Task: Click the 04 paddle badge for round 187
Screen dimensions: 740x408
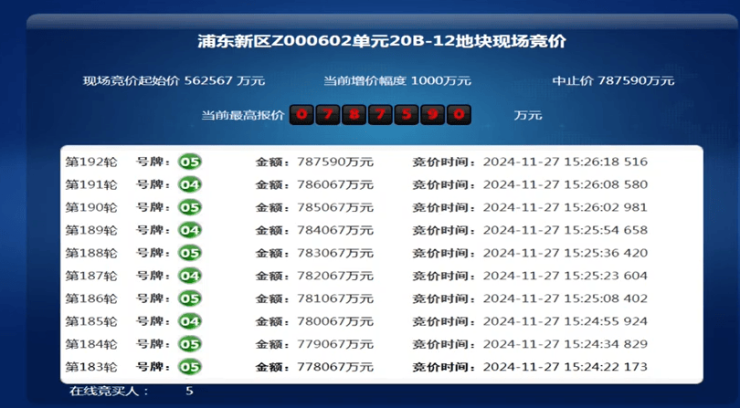Action: pyautogui.click(x=190, y=275)
